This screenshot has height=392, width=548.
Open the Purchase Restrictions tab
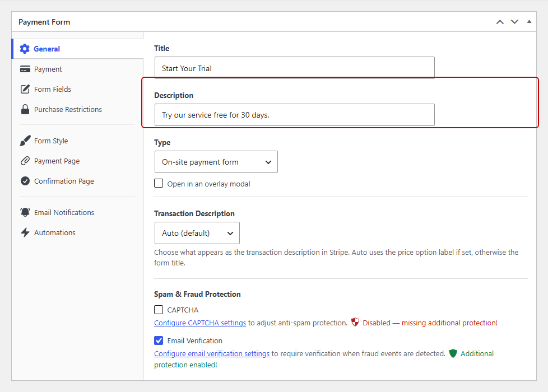pyautogui.click(x=77, y=110)
